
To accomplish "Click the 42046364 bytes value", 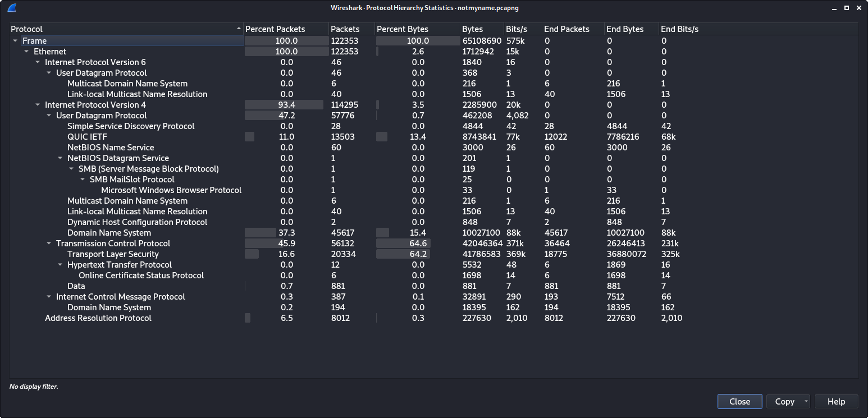I will [x=482, y=244].
